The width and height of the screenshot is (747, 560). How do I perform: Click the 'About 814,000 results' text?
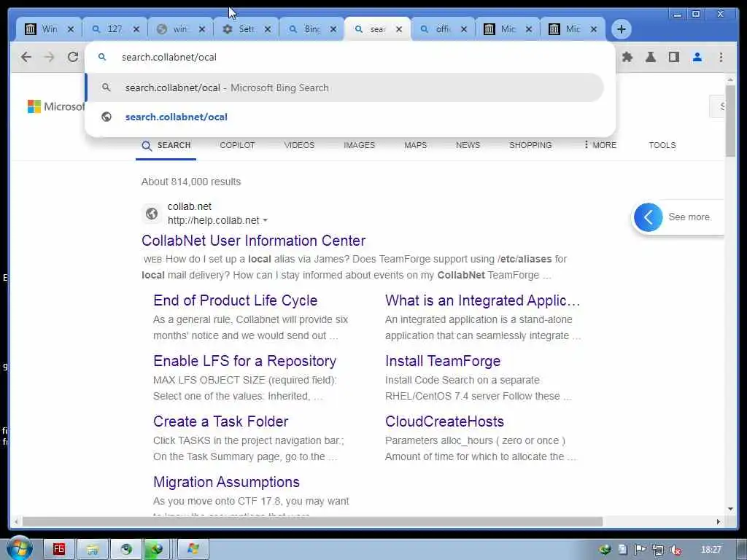coord(191,182)
